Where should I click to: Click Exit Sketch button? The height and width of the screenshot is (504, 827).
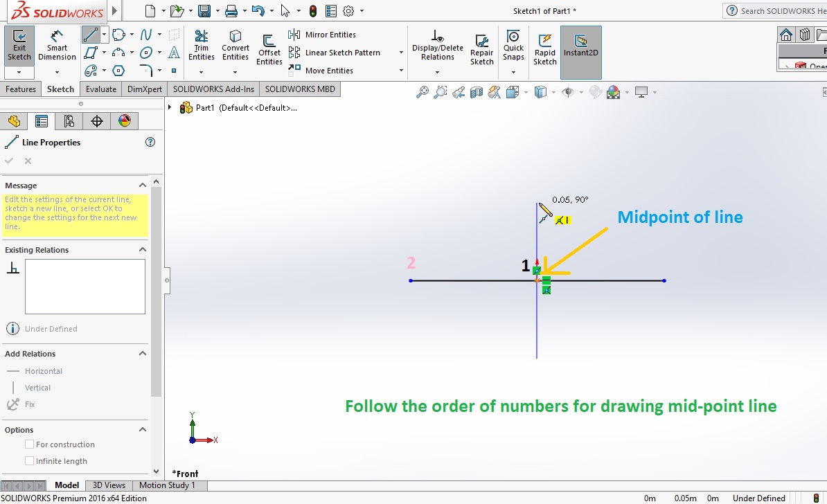[19, 47]
